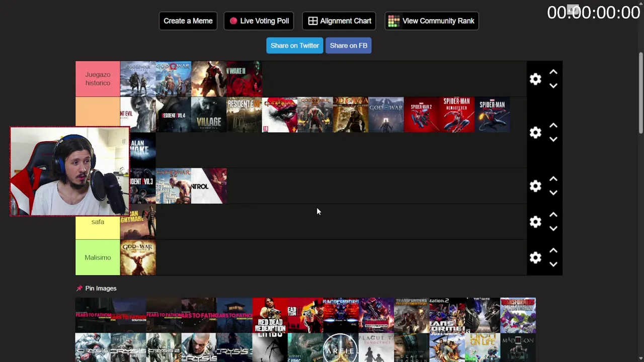Click the Juegazo historico tier label

pyautogui.click(x=98, y=79)
